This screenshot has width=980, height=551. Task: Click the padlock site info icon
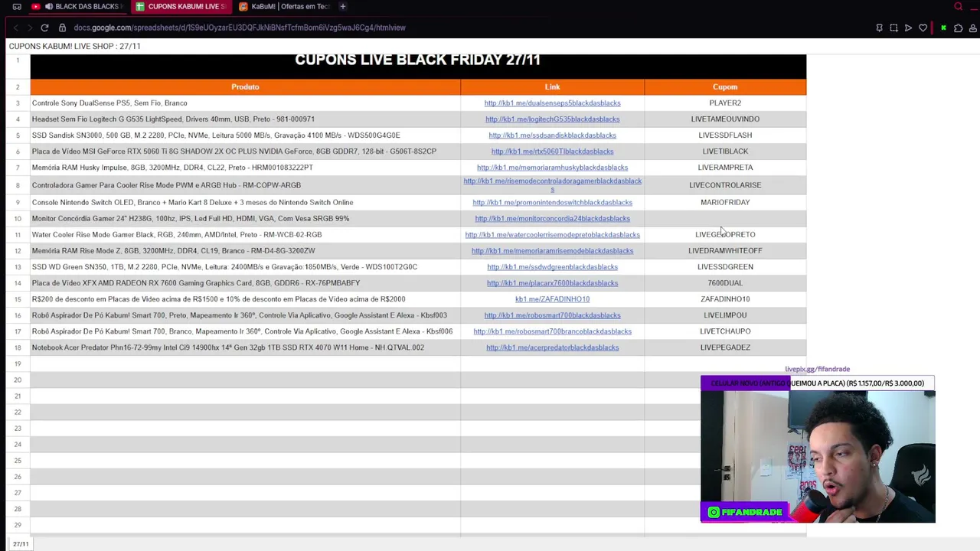pos(63,28)
